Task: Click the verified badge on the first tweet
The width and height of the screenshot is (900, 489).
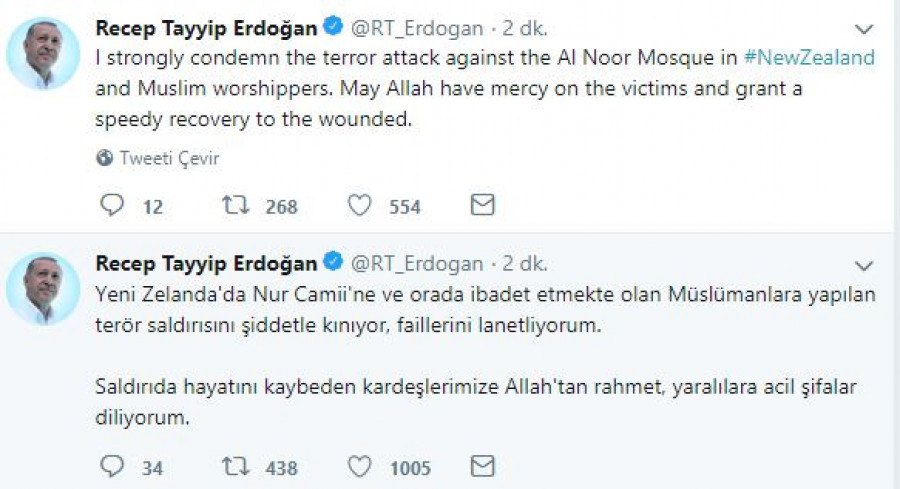Action: (332, 27)
